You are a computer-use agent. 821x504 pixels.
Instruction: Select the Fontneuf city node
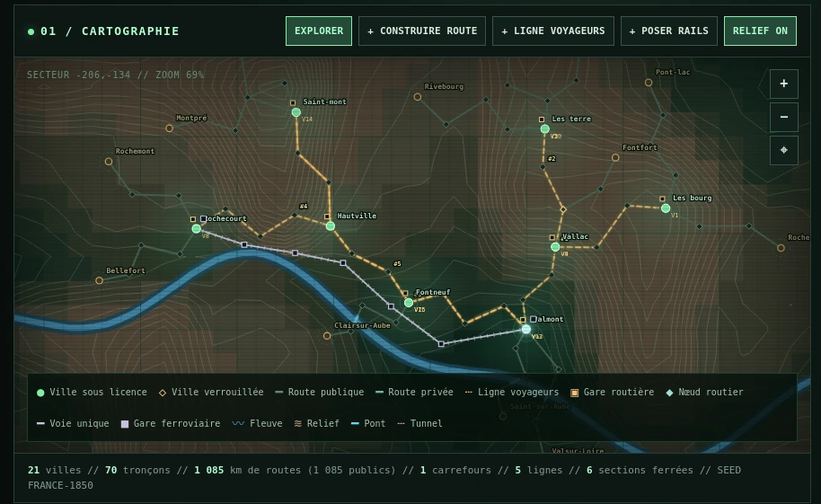[x=409, y=302]
